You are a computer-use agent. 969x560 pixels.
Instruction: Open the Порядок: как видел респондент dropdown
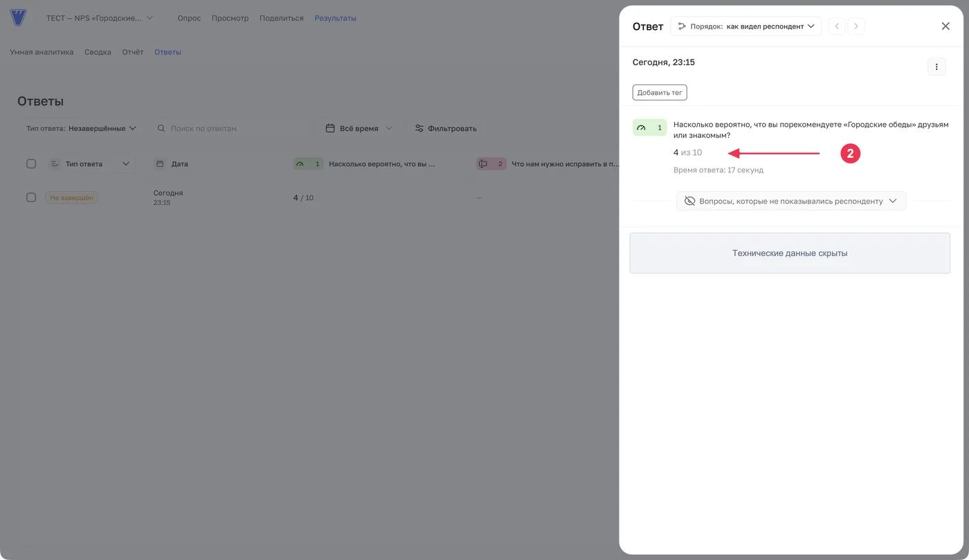(x=745, y=26)
